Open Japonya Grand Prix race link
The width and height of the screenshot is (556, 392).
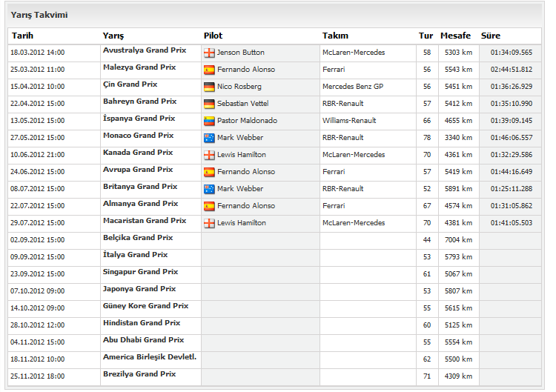pyautogui.click(x=139, y=288)
